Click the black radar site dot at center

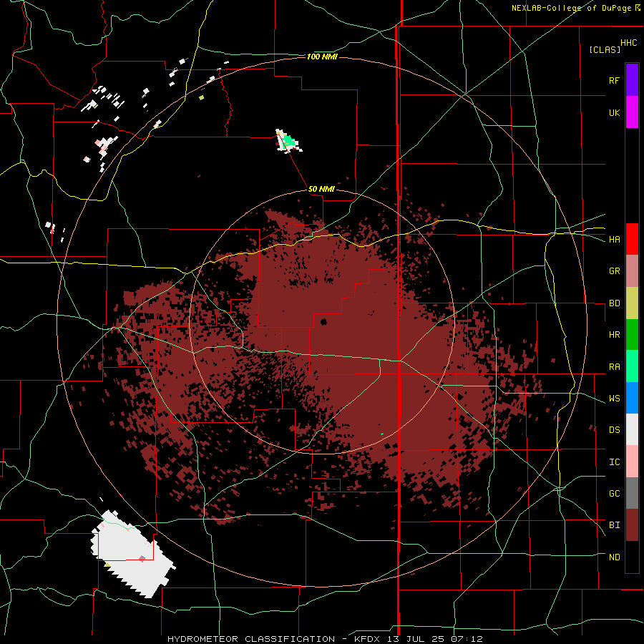pos(323,321)
